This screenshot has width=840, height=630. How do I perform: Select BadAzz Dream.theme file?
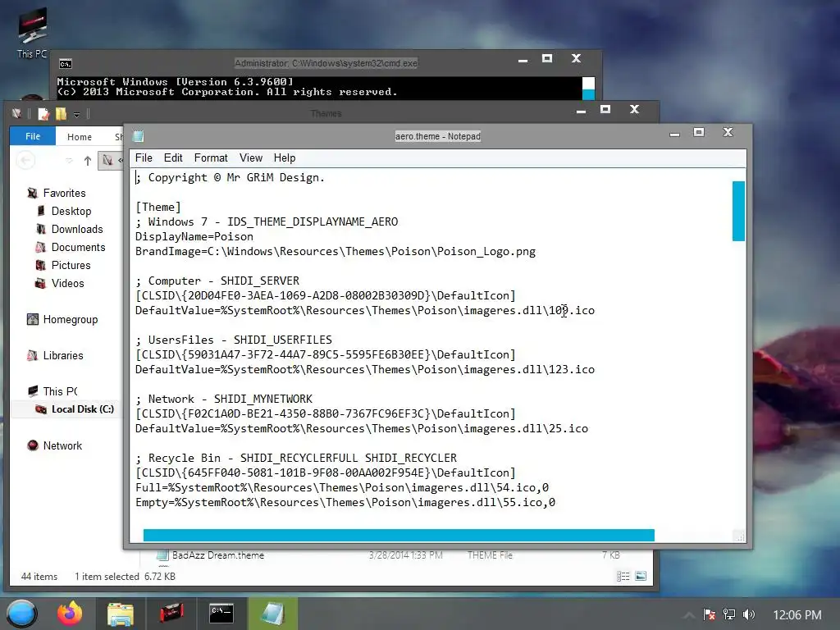(217, 555)
